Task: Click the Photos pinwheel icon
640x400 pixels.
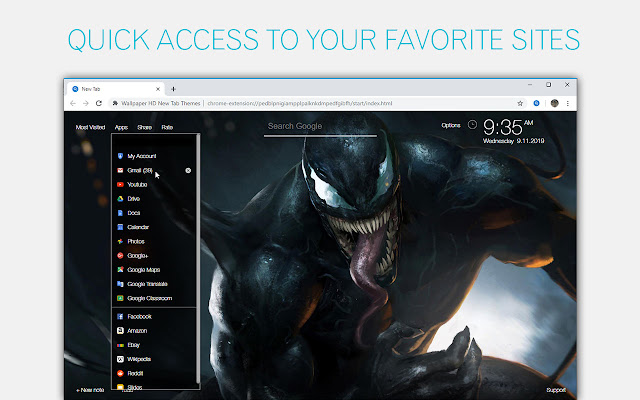Action: click(120, 241)
